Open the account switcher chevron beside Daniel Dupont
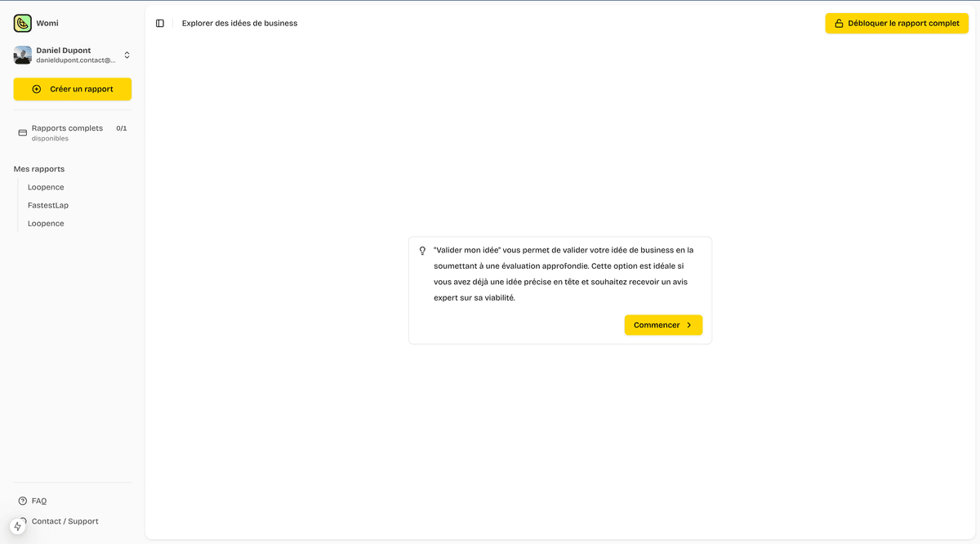This screenshot has height=544, width=980. click(x=127, y=55)
